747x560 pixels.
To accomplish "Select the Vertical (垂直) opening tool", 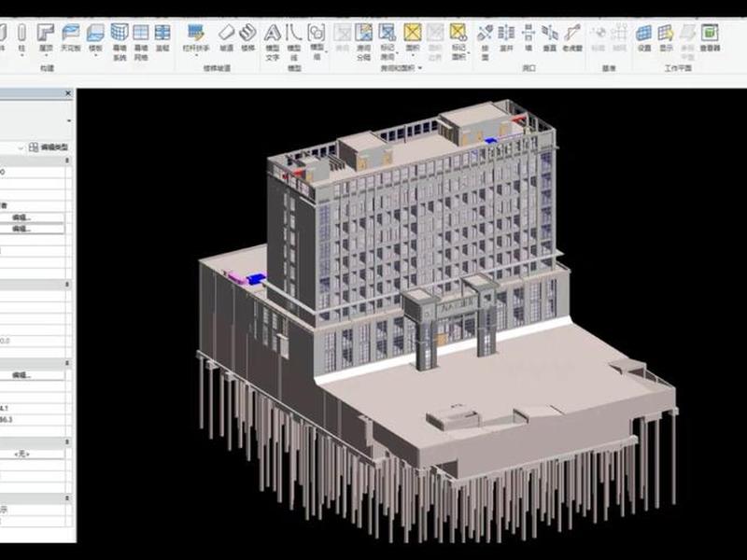I will click(x=550, y=37).
